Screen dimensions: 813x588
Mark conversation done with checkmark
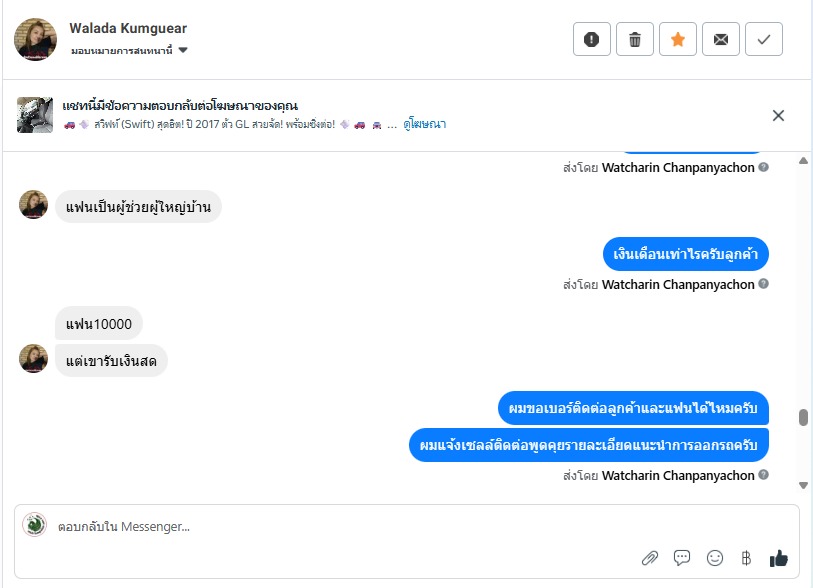point(764,39)
